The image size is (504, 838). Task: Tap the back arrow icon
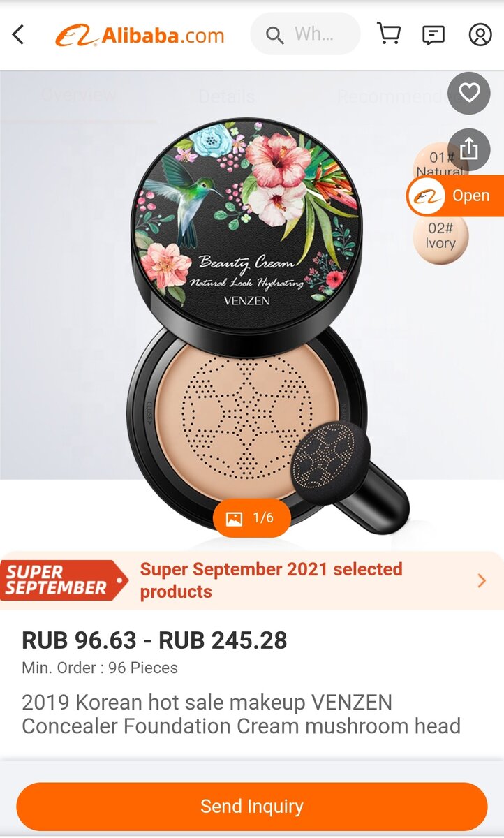[18, 34]
